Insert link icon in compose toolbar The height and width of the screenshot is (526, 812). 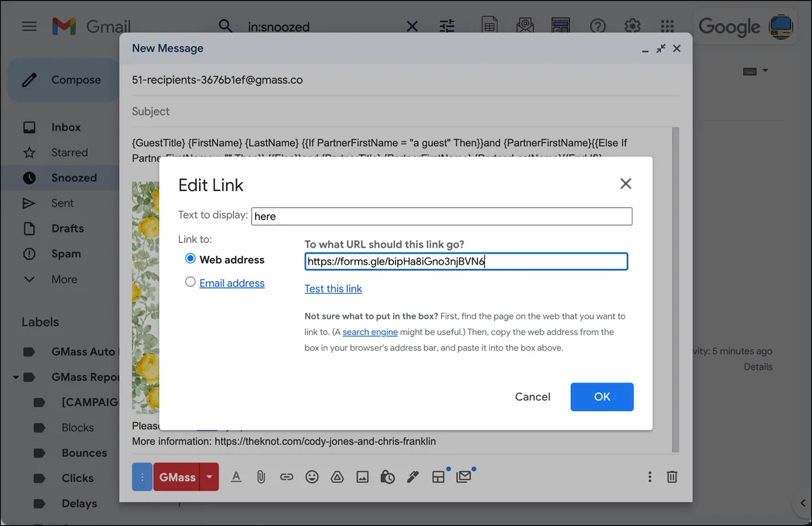click(x=286, y=477)
